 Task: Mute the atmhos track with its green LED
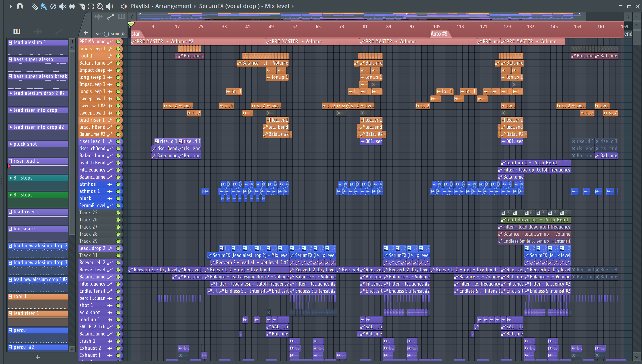click(x=118, y=184)
